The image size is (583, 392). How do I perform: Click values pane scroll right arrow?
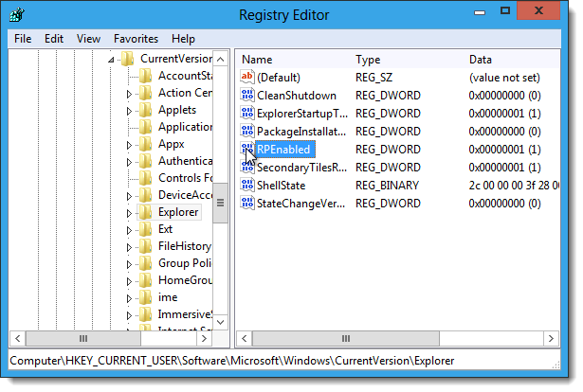(551, 339)
